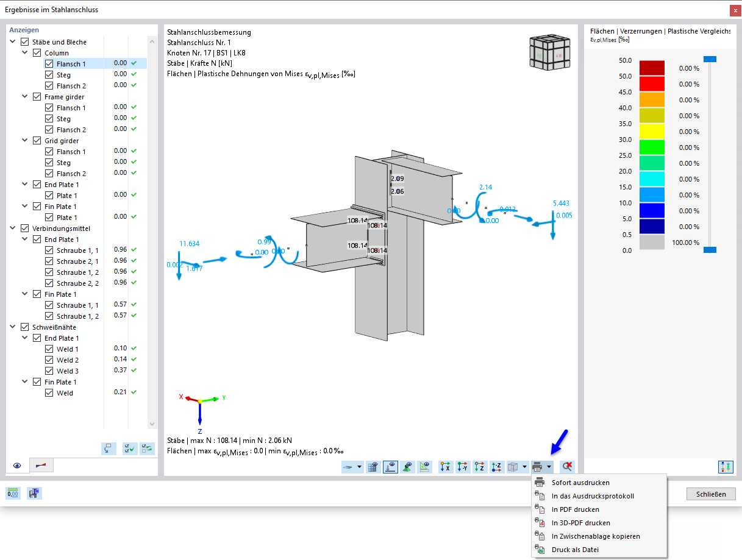The image size is (742, 560).
Task: Uncheck the Grid girder checkbox
Action: pos(37,141)
